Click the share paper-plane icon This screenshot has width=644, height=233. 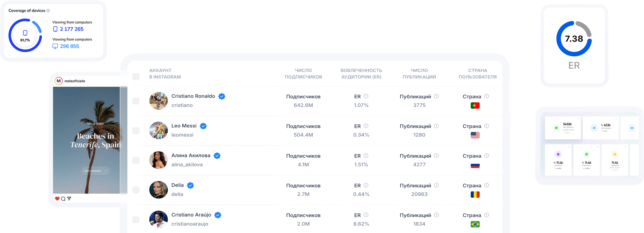pos(69,198)
